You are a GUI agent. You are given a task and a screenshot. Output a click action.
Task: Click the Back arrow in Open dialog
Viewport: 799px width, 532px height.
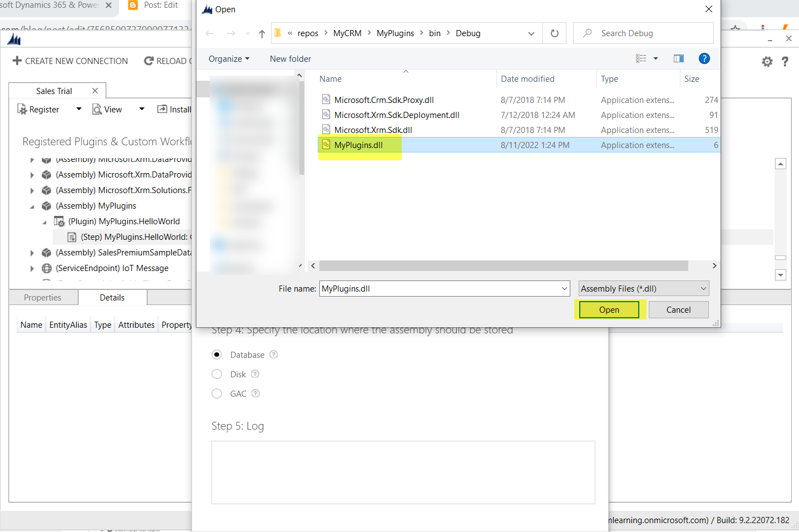(x=210, y=33)
